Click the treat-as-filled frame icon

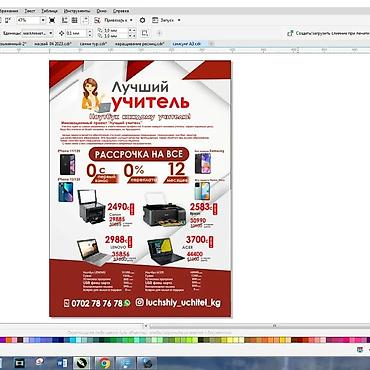(x=145, y=33)
